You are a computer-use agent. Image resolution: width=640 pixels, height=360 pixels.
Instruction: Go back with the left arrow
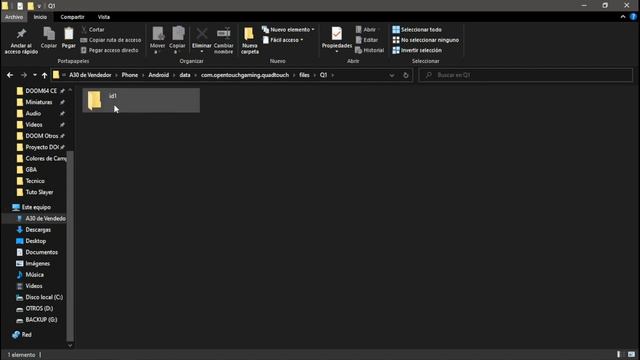(10, 75)
